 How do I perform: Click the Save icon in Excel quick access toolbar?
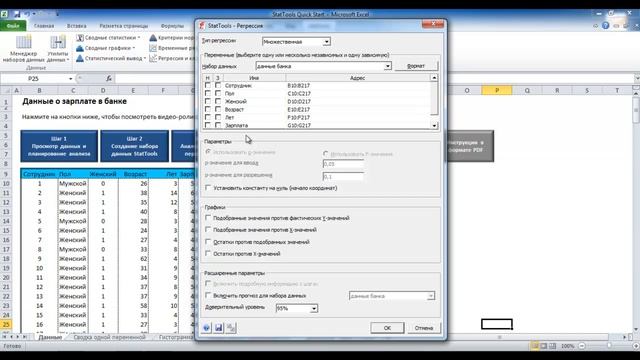click(x=17, y=14)
